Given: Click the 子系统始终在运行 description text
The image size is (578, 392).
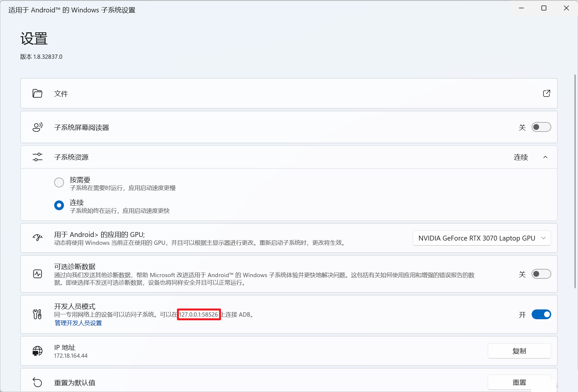Looking at the screenshot, I should point(120,211).
